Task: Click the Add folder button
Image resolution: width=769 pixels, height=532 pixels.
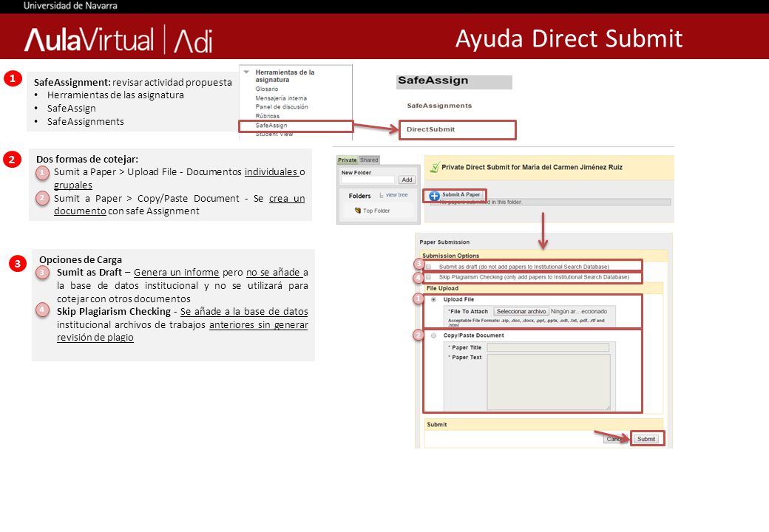Action: [x=407, y=180]
